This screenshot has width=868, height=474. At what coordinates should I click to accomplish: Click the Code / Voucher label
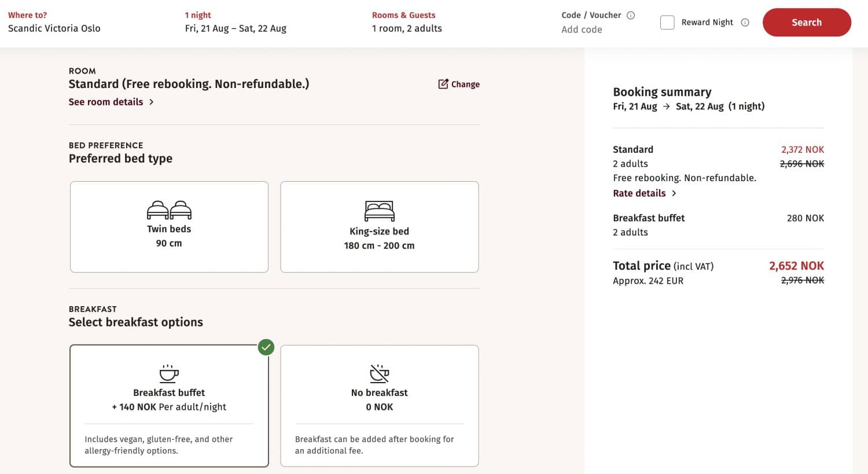click(591, 15)
